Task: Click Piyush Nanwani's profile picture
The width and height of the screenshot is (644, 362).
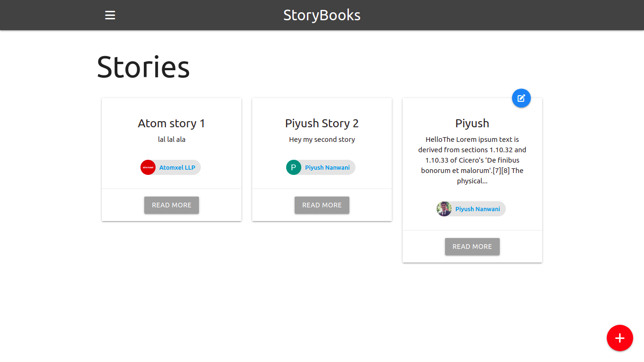Action: 444,209
